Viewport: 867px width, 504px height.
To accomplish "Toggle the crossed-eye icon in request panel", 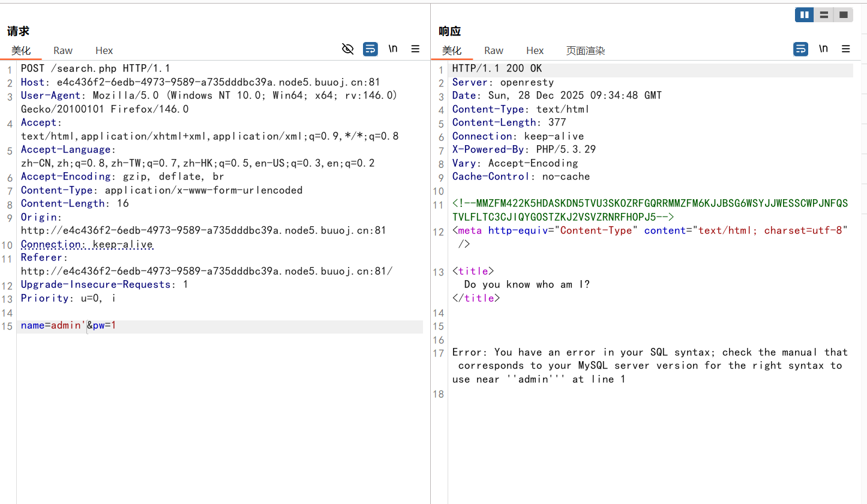I will click(347, 49).
